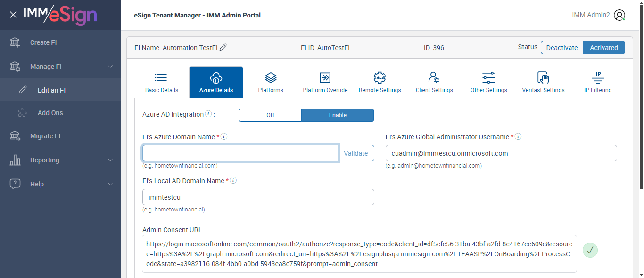
Task: Click the ID: 396 text
Action: click(434, 48)
